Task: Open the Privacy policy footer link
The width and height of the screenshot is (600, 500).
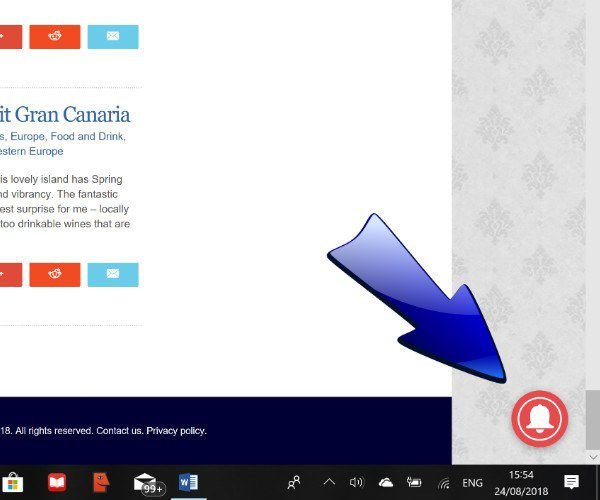Action: [176, 431]
